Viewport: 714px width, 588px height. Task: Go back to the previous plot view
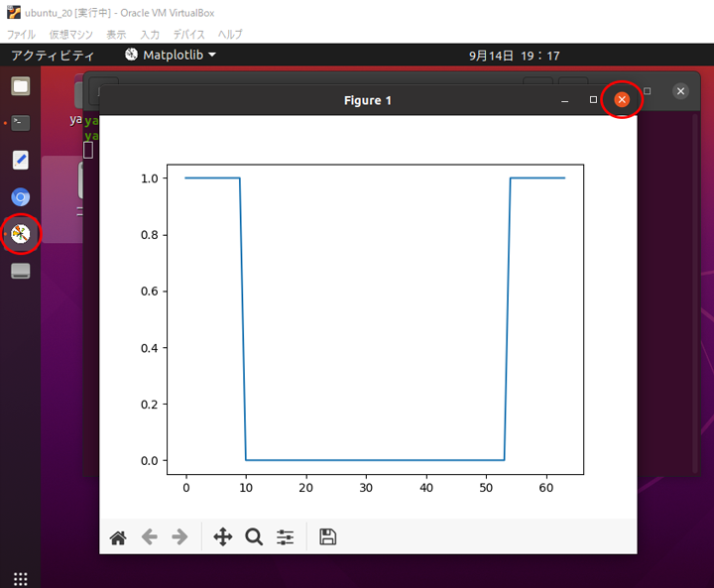click(x=150, y=537)
